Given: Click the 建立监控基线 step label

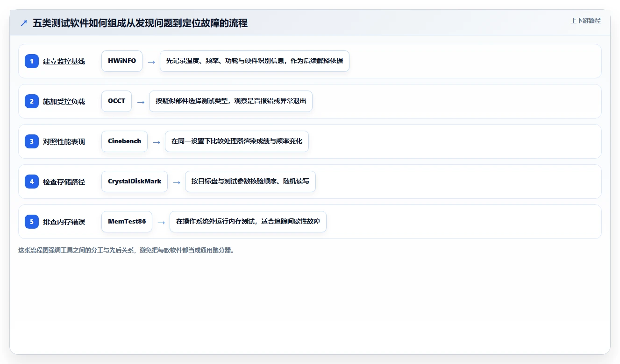Looking at the screenshot, I should pos(64,61).
